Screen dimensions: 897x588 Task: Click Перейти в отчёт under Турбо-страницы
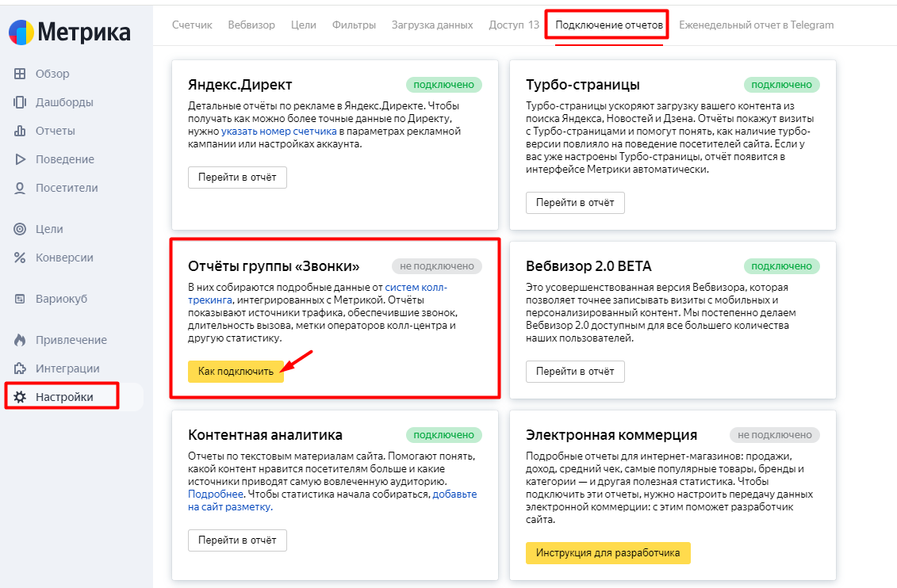tap(575, 203)
